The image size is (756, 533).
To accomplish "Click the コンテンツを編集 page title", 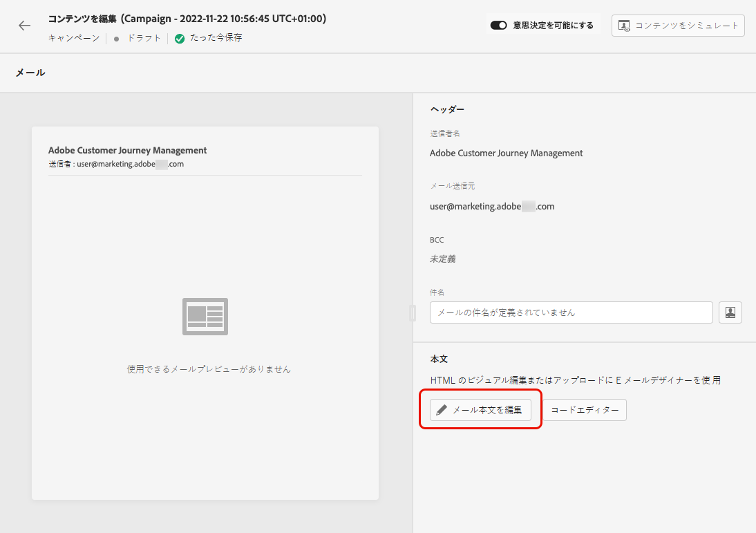I will [x=187, y=19].
